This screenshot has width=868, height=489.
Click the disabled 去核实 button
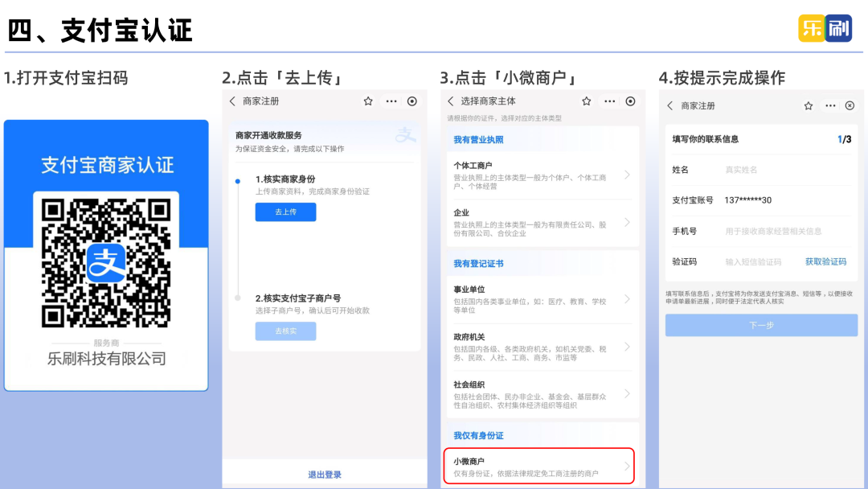coord(285,331)
